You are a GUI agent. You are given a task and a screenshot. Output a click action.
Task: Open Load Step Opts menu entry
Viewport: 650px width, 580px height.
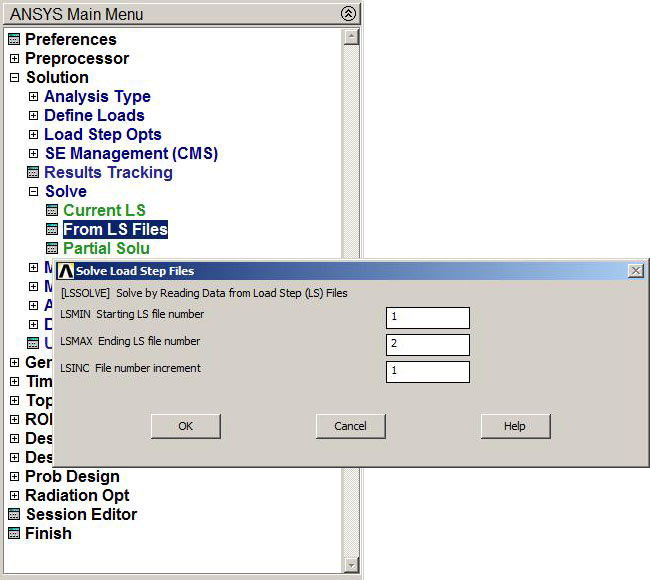coord(102,135)
